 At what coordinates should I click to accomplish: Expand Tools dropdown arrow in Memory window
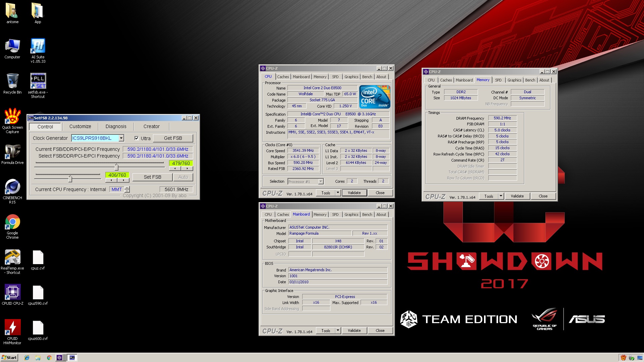point(501,196)
